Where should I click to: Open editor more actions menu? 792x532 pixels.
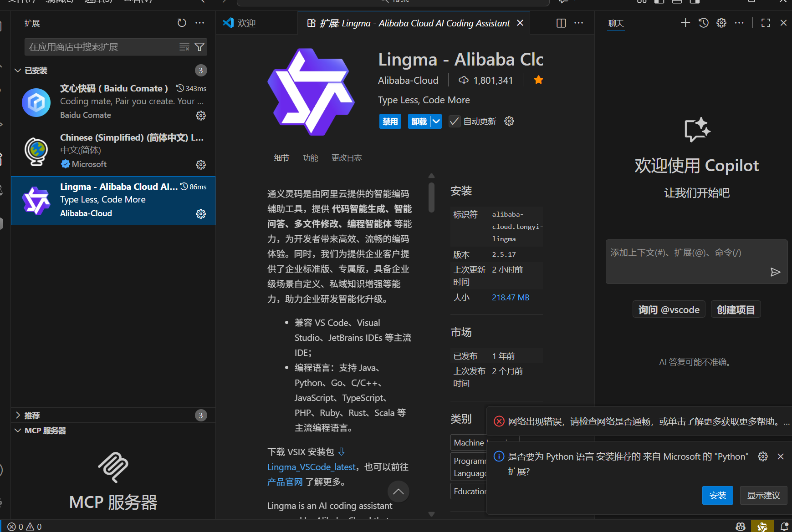point(579,23)
